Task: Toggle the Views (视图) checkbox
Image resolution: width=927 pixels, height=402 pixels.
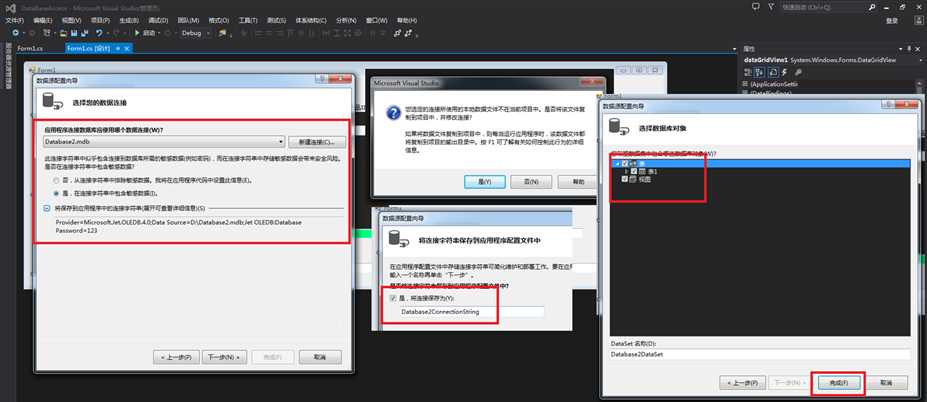Action: pos(625,179)
